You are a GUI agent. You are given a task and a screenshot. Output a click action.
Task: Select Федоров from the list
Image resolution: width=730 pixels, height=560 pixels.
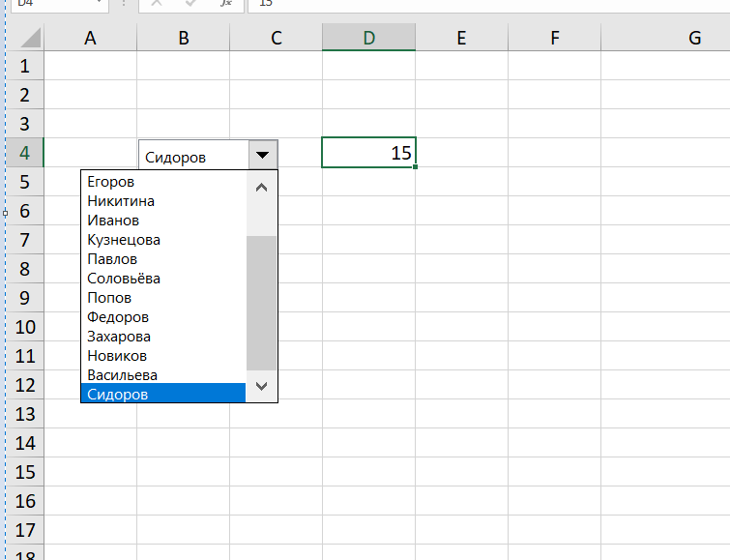[x=163, y=317]
